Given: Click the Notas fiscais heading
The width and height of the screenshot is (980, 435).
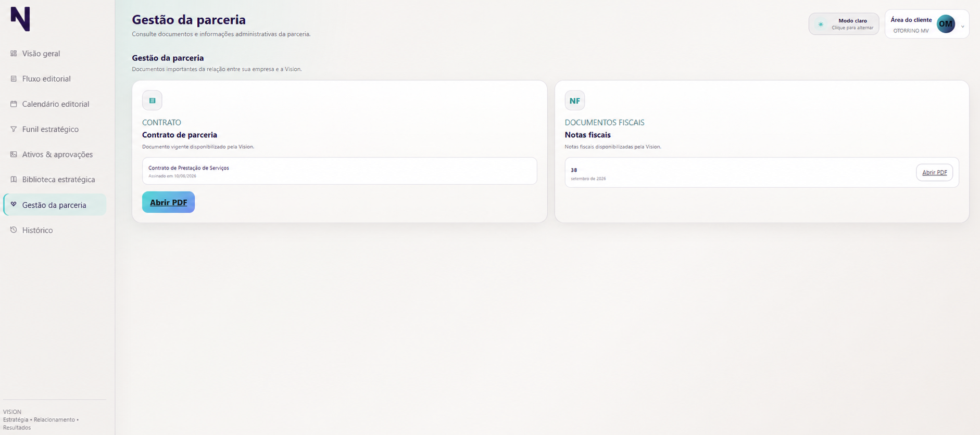Looking at the screenshot, I should 587,135.
